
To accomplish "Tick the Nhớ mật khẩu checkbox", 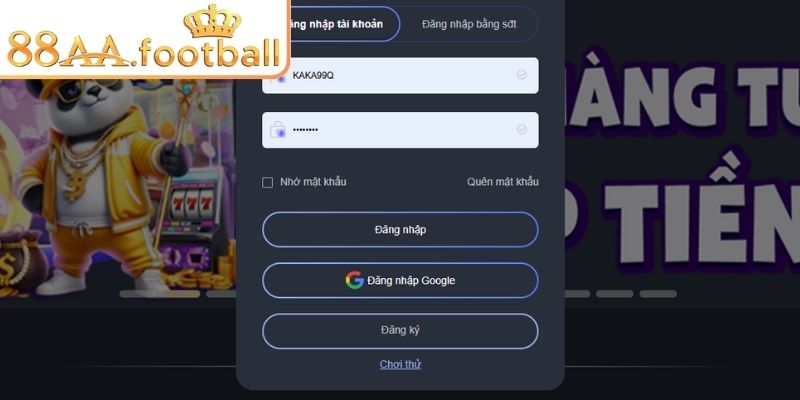I will click(x=267, y=183).
